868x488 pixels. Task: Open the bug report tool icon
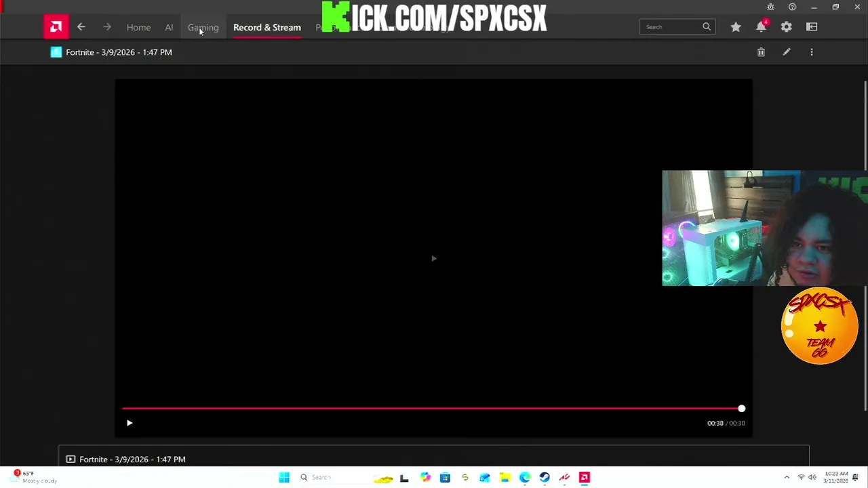[x=770, y=7]
